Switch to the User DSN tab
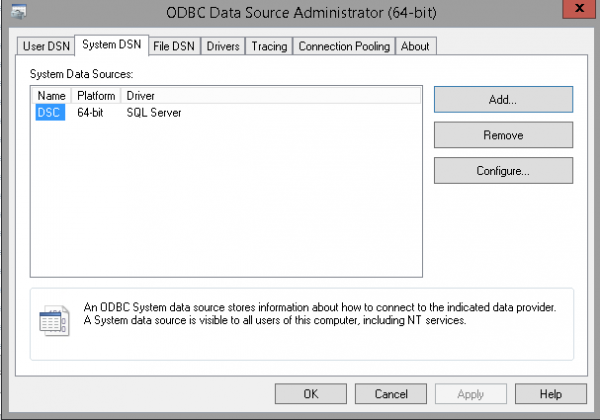600x420 pixels. click(46, 46)
